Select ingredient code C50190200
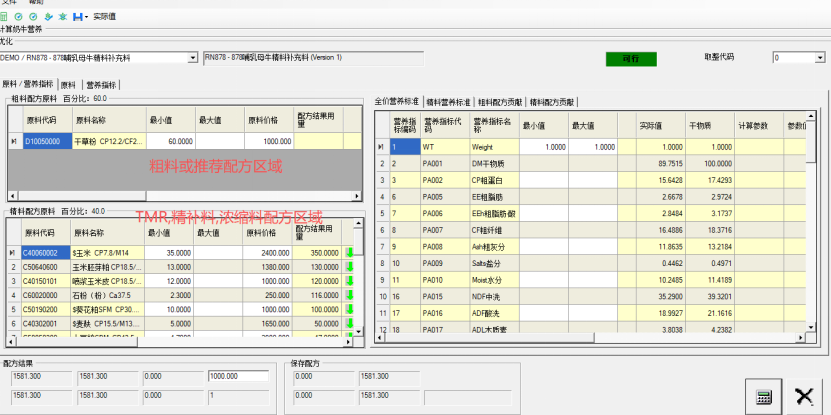This screenshot has height=415, width=831. pos(46,308)
